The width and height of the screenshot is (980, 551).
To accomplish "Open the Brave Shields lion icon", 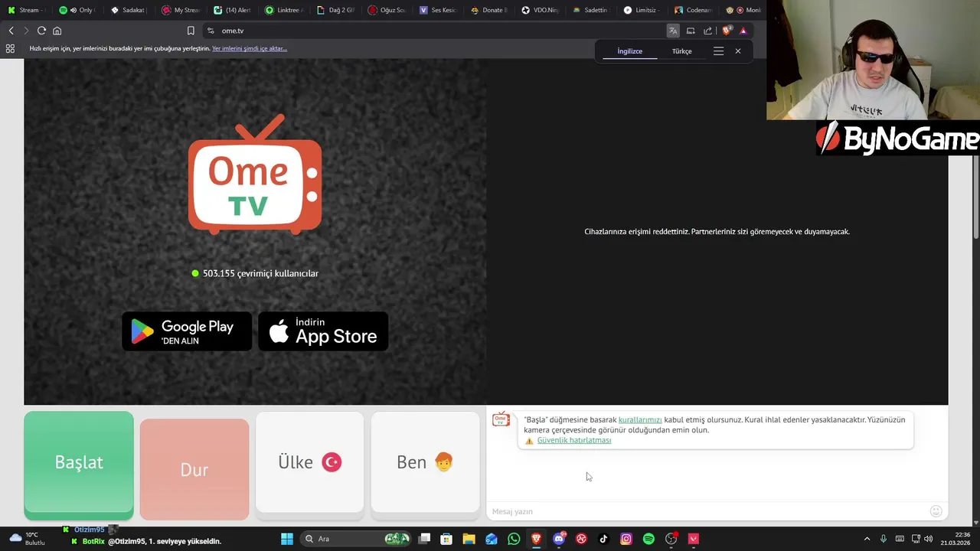I will click(727, 31).
